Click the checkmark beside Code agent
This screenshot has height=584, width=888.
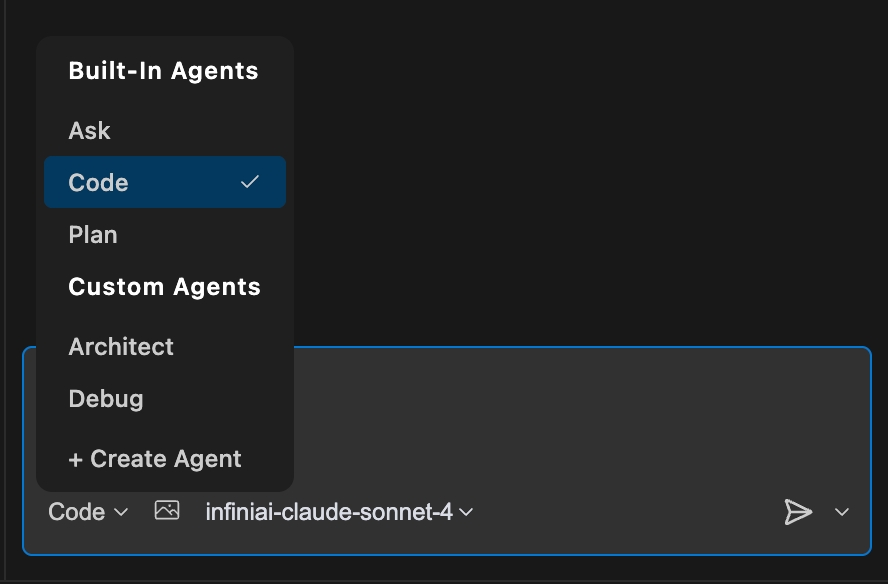point(250,182)
